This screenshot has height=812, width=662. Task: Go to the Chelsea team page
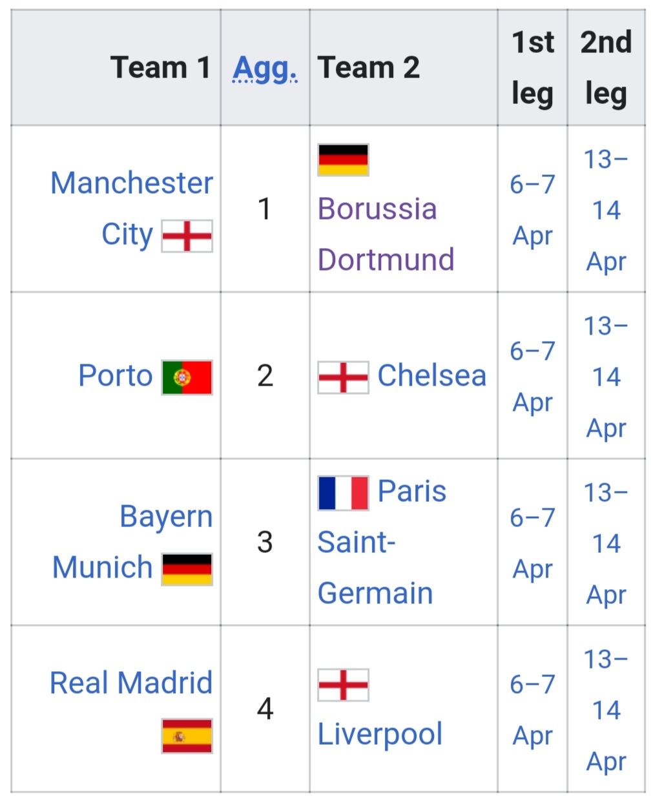(x=432, y=375)
